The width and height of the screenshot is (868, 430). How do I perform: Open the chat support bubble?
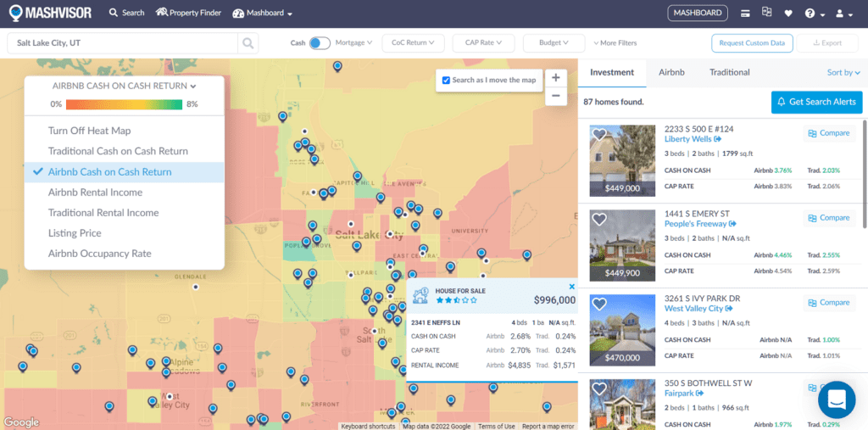point(837,399)
